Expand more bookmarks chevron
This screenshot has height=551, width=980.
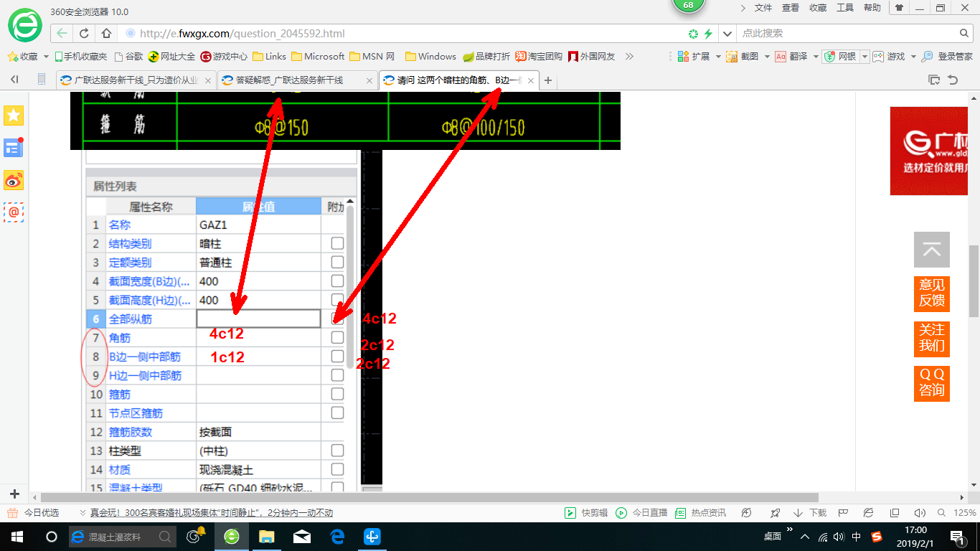[629, 56]
